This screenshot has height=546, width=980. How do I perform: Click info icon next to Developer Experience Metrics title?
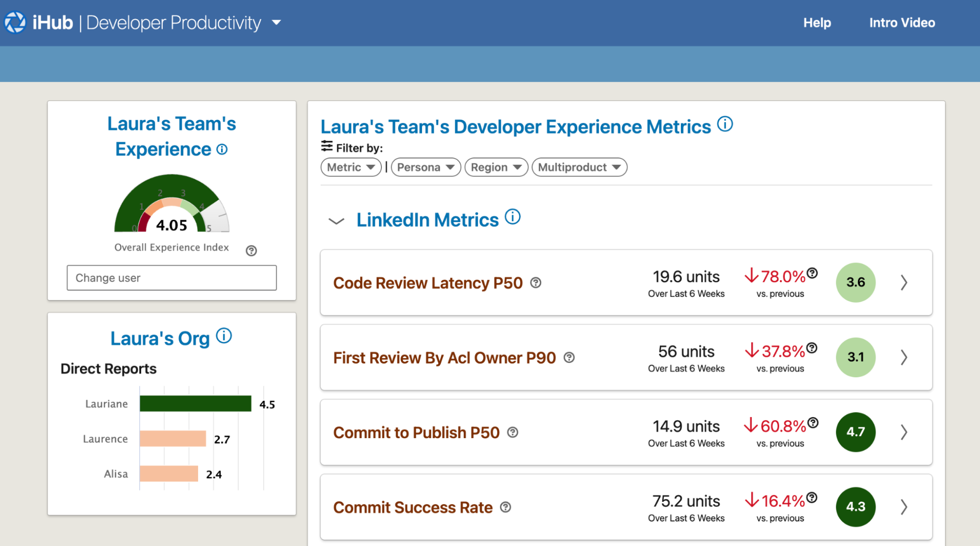(725, 124)
